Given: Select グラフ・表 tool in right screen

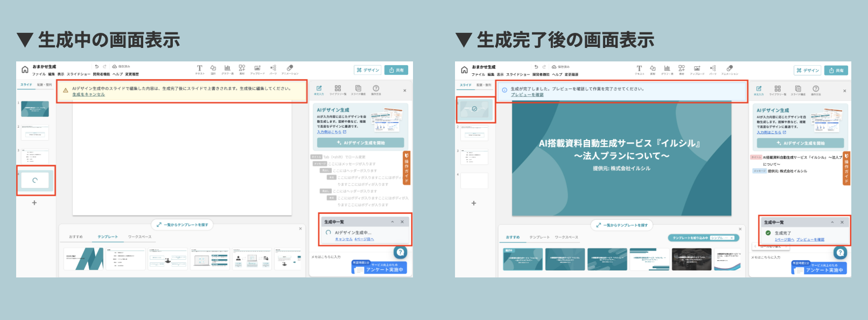Looking at the screenshot, I should [667, 71].
